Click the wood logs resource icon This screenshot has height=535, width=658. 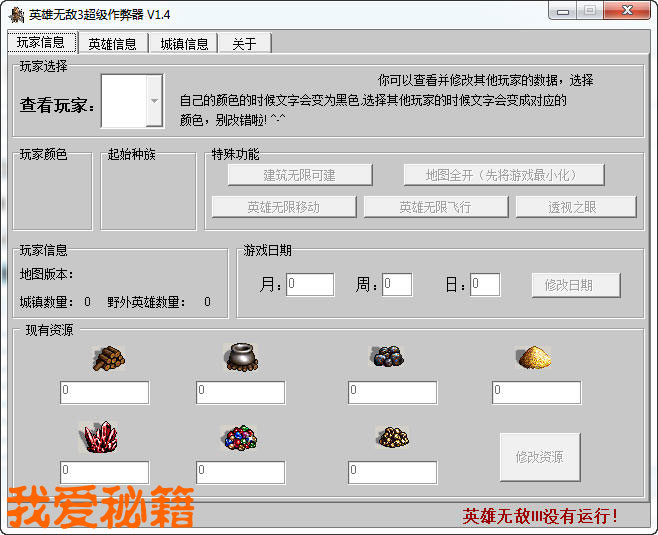(108, 358)
